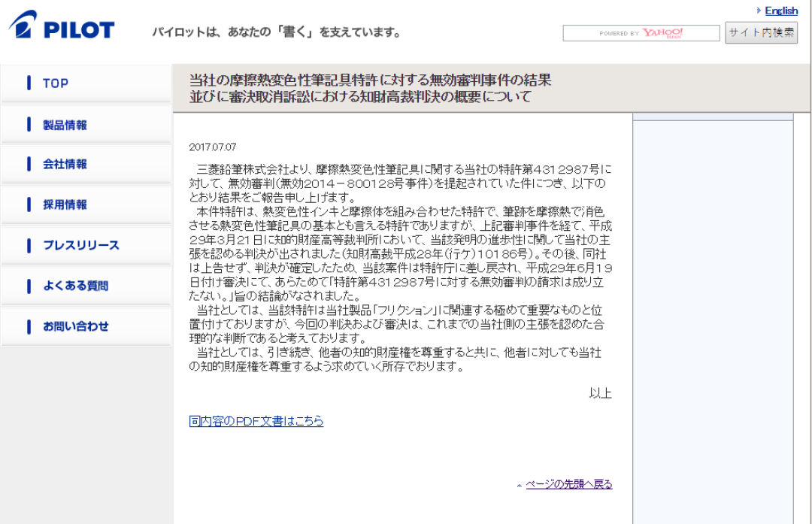Open お問い合わせ in the sidebar

click(x=86, y=326)
